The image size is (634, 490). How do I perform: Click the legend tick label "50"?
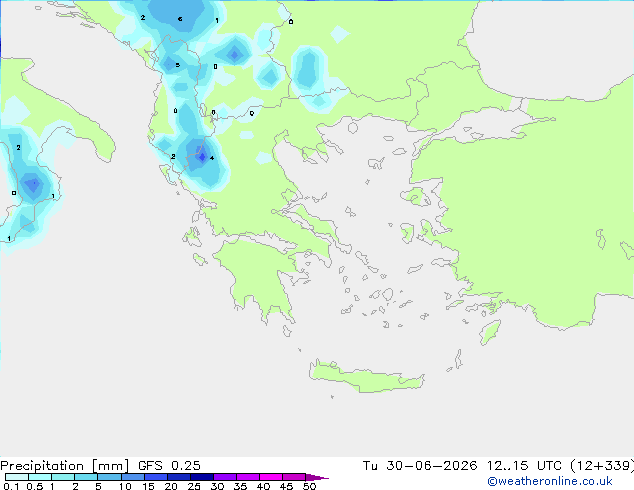309,486
